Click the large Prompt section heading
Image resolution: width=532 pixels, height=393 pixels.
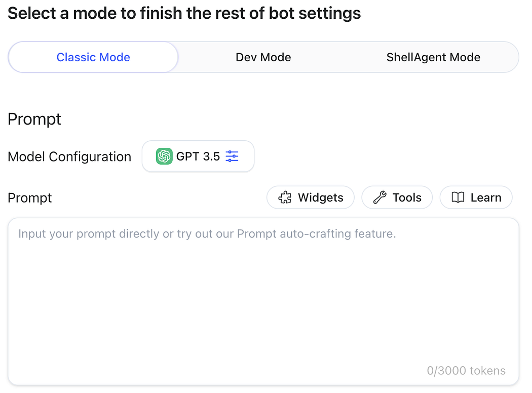pyautogui.click(x=34, y=119)
